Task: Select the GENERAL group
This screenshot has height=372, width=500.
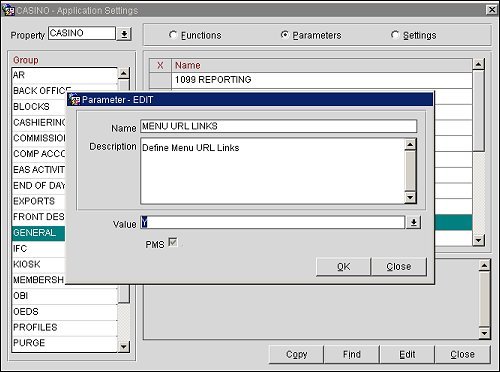Action: click(39, 233)
